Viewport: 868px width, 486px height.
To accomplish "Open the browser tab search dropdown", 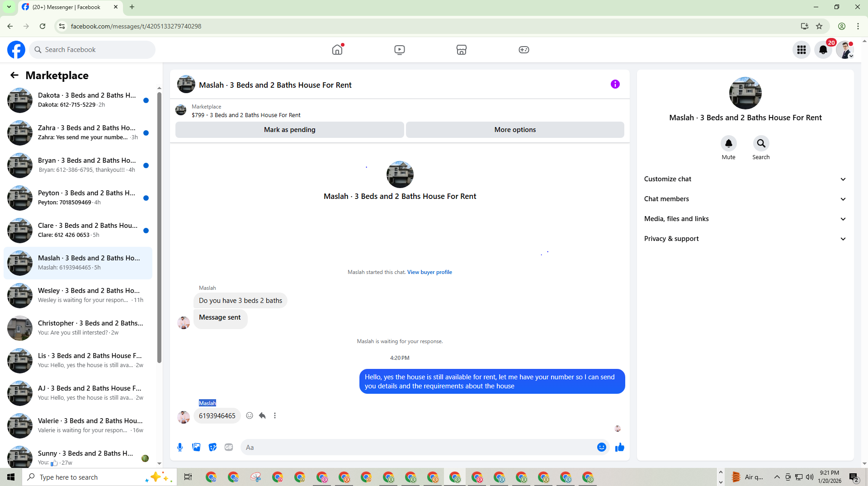I will (x=9, y=7).
